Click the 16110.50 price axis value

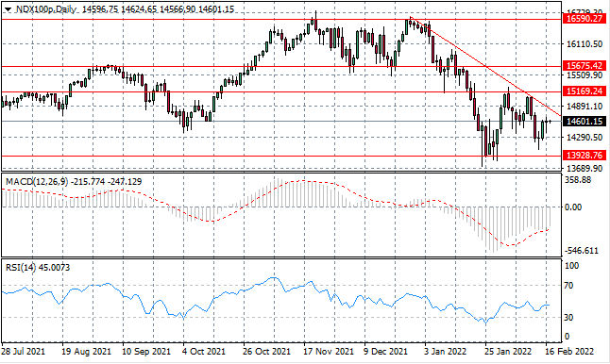coord(585,44)
